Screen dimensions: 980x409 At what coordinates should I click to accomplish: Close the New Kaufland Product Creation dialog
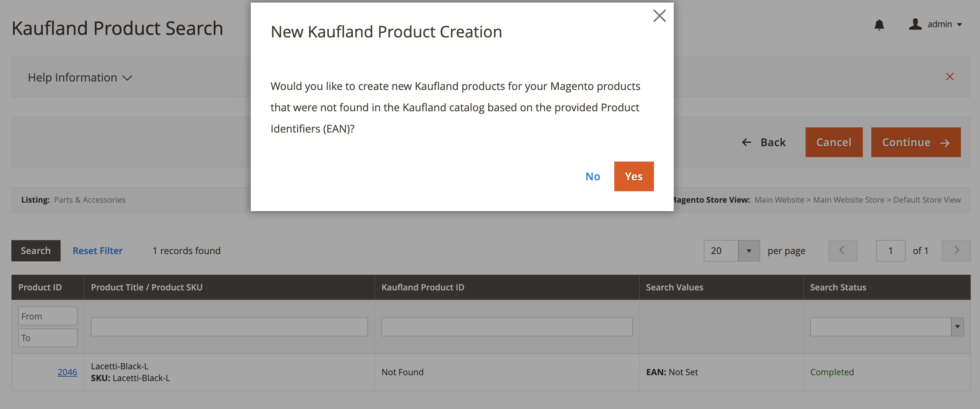pos(659,16)
